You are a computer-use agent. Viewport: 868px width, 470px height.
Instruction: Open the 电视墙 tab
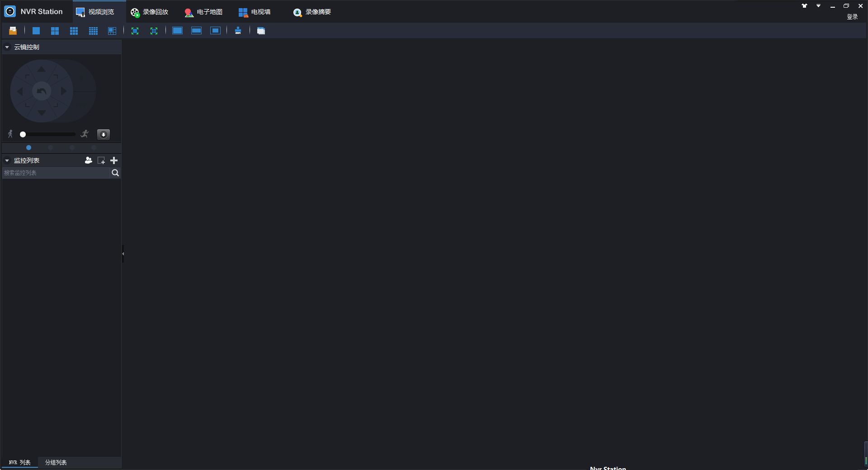(x=255, y=12)
